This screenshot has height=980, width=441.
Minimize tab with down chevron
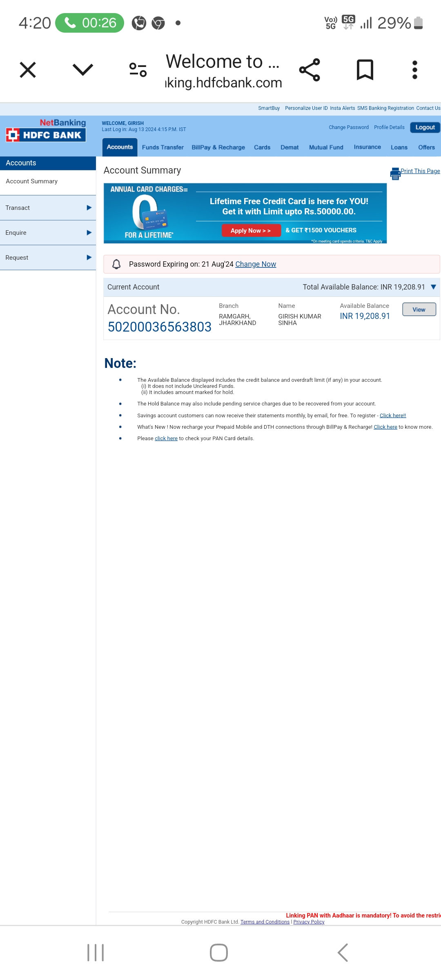[x=83, y=70]
